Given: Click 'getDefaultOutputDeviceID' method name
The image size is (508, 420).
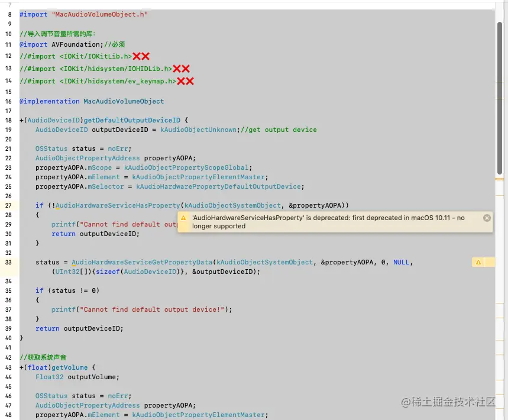Looking at the screenshot, I should click(x=132, y=120).
